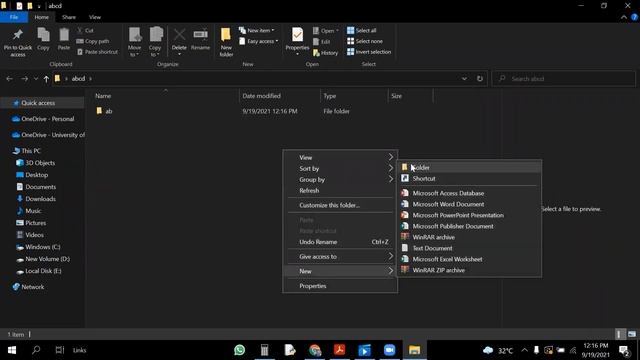
Task: Open the New item dropdown
Action: point(257,31)
